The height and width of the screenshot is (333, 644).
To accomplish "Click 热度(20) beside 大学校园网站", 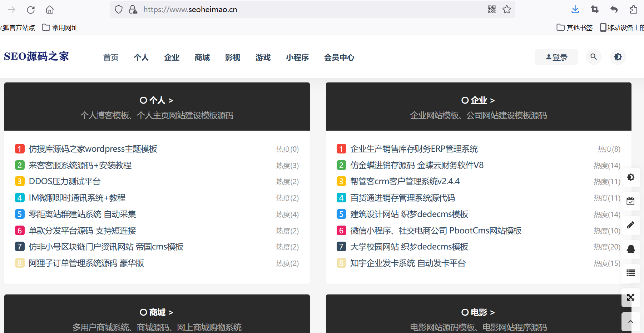I will pyautogui.click(x=607, y=247).
